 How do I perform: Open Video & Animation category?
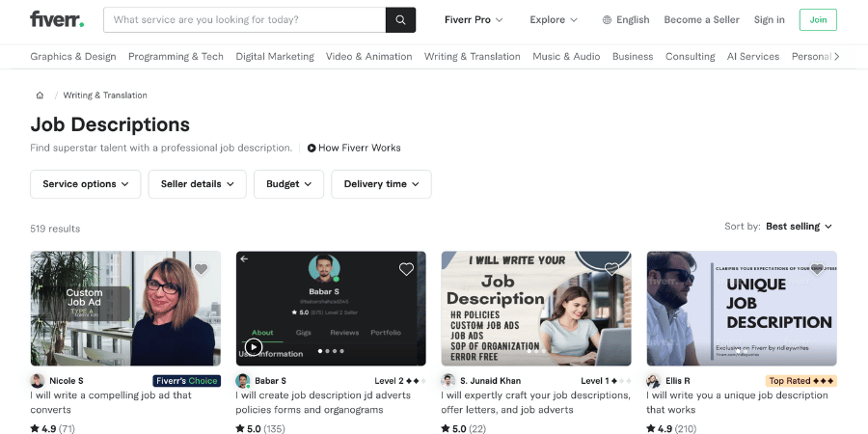369,57
